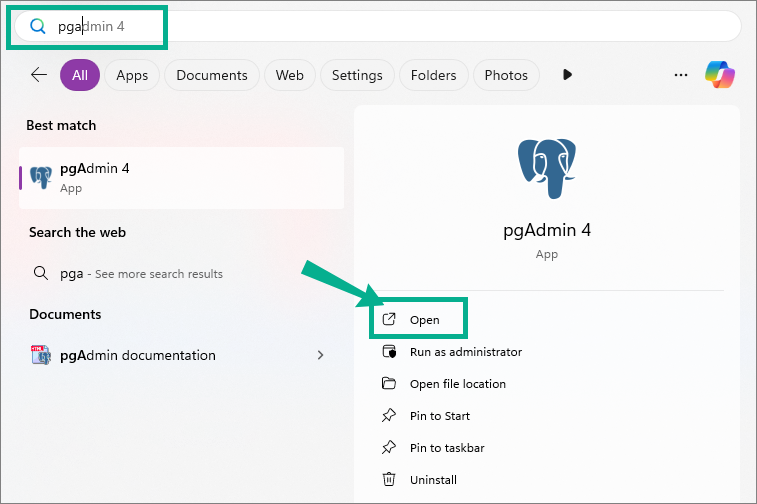Image resolution: width=757 pixels, height=504 pixels.
Task: Switch to the Documents filter
Action: [211, 75]
